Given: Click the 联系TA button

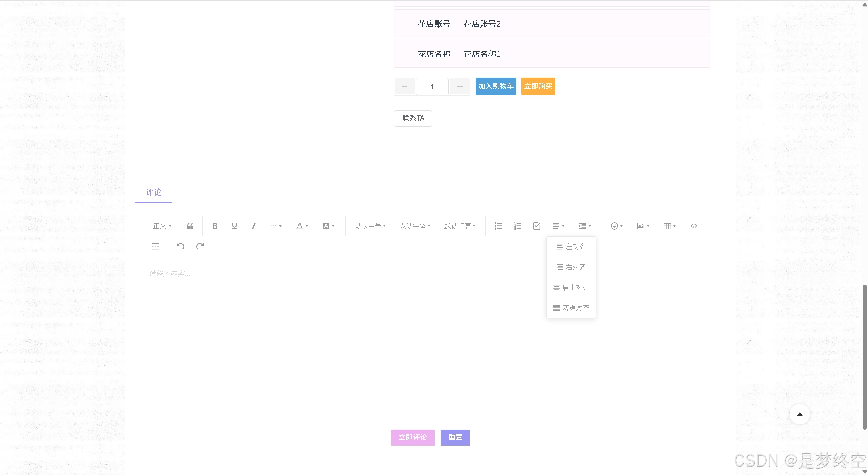Looking at the screenshot, I should point(412,118).
